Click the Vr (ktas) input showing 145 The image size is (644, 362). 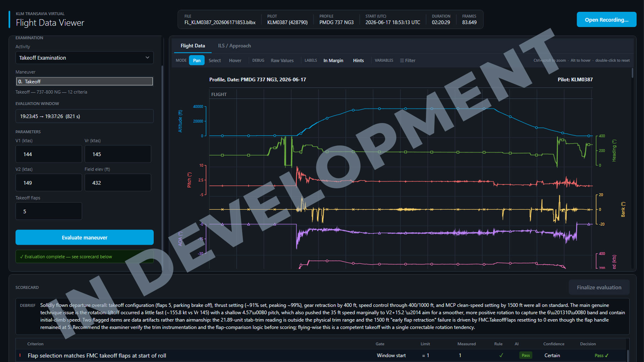tap(118, 154)
